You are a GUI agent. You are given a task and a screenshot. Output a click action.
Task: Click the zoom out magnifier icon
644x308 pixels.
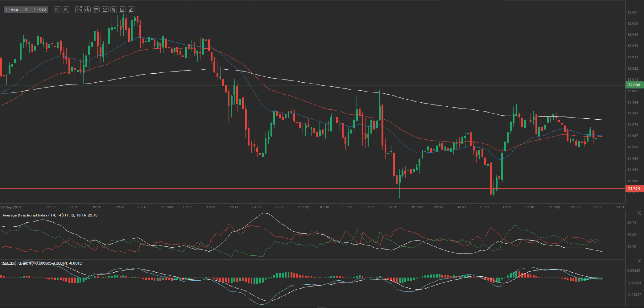pyautogui.click(x=57, y=10)
